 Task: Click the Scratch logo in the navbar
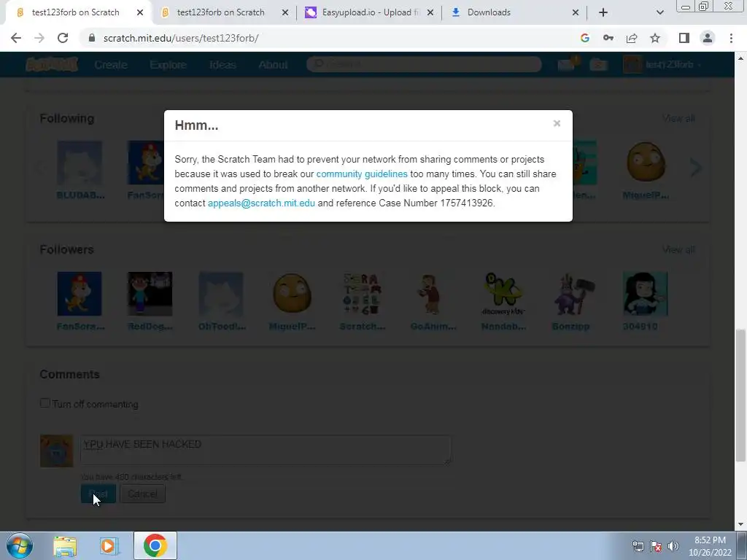pyautogui.click(x=52, y=64)
